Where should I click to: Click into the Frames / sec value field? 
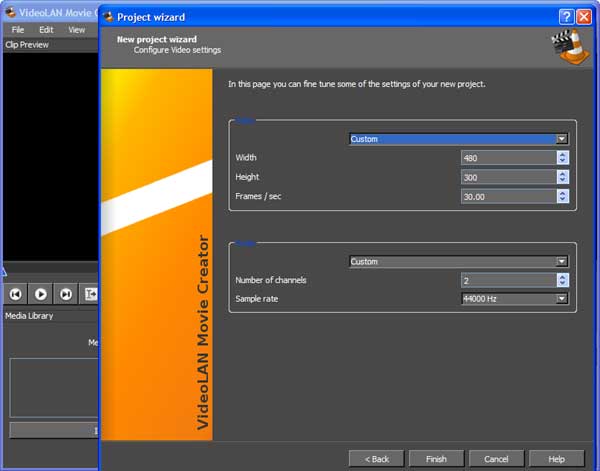[509, 197]
